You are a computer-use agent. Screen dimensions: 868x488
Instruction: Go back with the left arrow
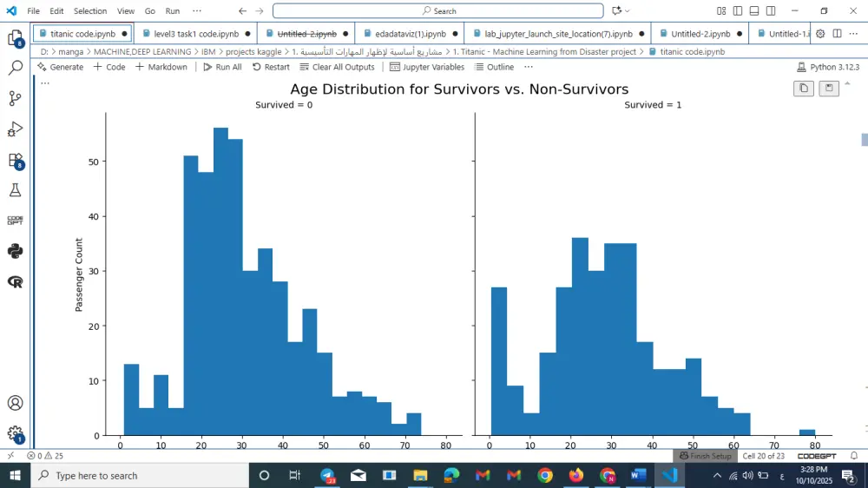pyautogui.click(x=242, y=10)
